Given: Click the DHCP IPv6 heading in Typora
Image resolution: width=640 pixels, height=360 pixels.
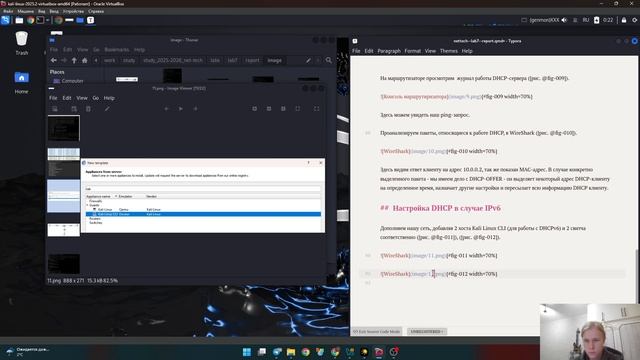Looking at the screenshot, I should coord(440,208).
